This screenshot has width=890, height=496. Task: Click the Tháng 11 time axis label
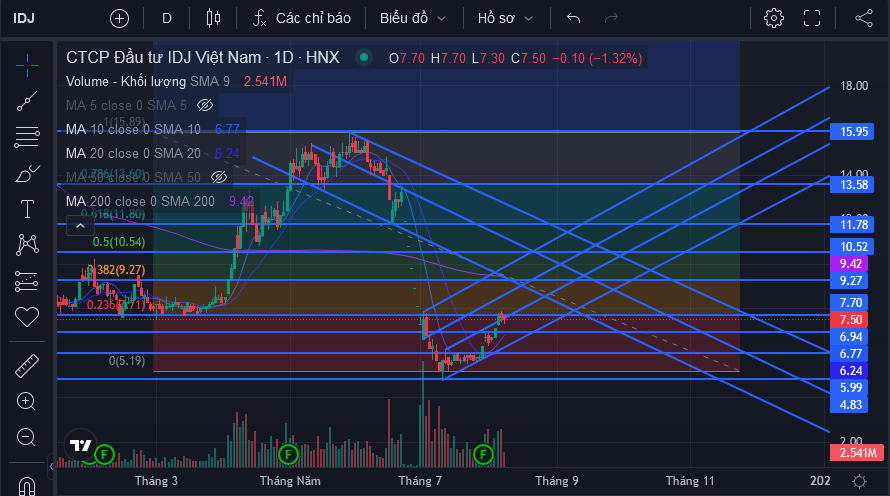pyautogui.click(x=690, y=481)
